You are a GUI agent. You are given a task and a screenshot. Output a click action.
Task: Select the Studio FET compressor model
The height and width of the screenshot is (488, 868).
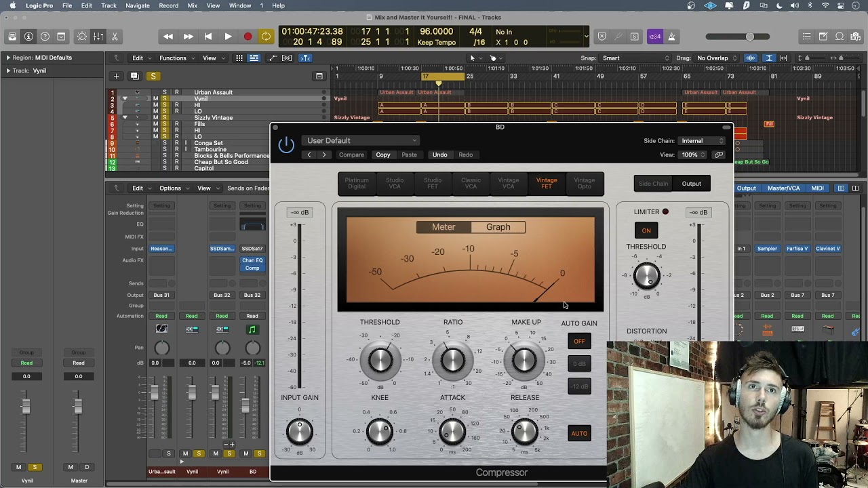pyautogui.click(x=433, y=184)
